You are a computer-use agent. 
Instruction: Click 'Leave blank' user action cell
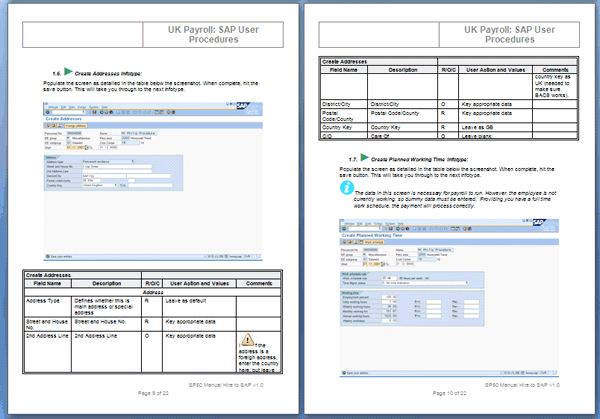click(495, 136)
